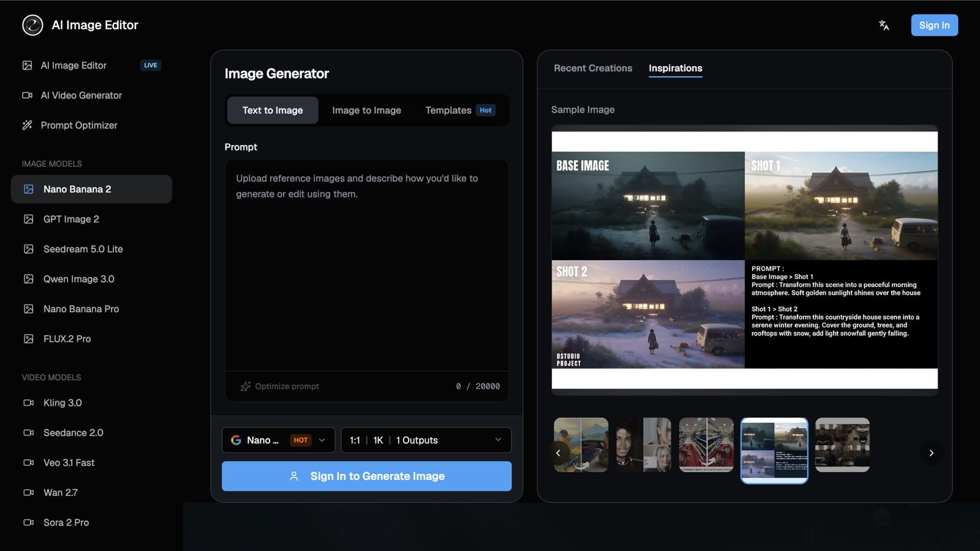
Task: Click the '0 / 20000' character counter
Action: click(x=478, y=386)
